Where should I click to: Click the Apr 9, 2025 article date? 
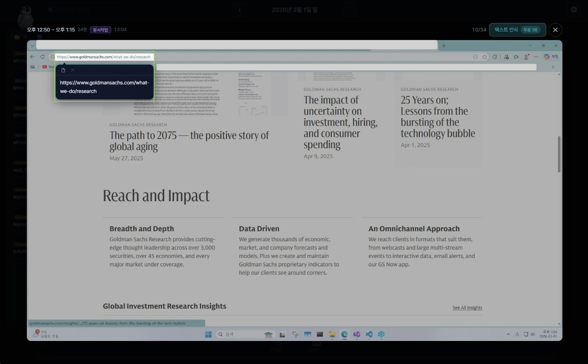point(318,156)
